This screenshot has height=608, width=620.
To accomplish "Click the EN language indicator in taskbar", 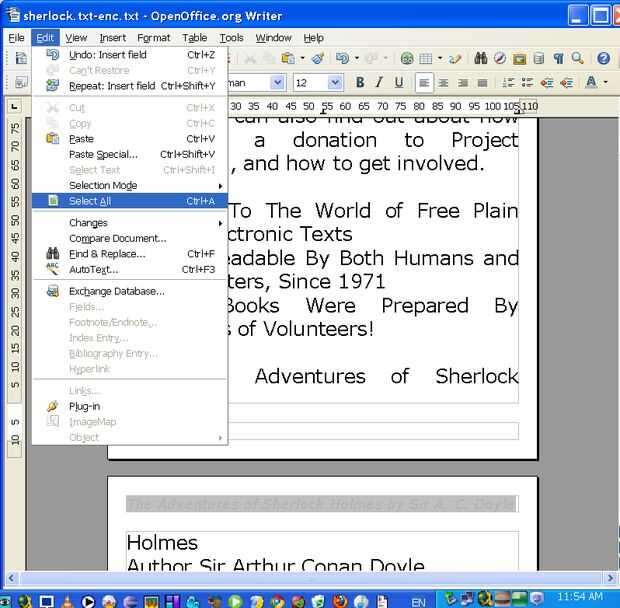I will pos(418,602).
